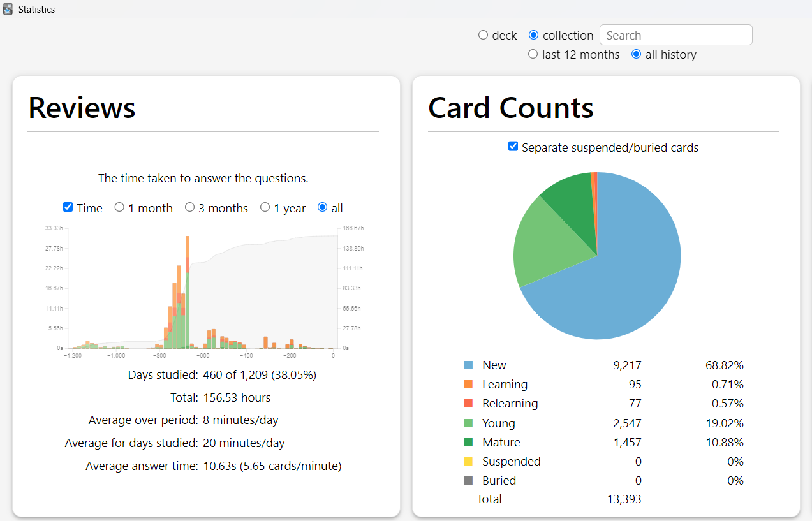Screen dimensions: 812x521
Task: Click the Mature count '1,457'
Action: pyautogui.click(x=627, y=442)
